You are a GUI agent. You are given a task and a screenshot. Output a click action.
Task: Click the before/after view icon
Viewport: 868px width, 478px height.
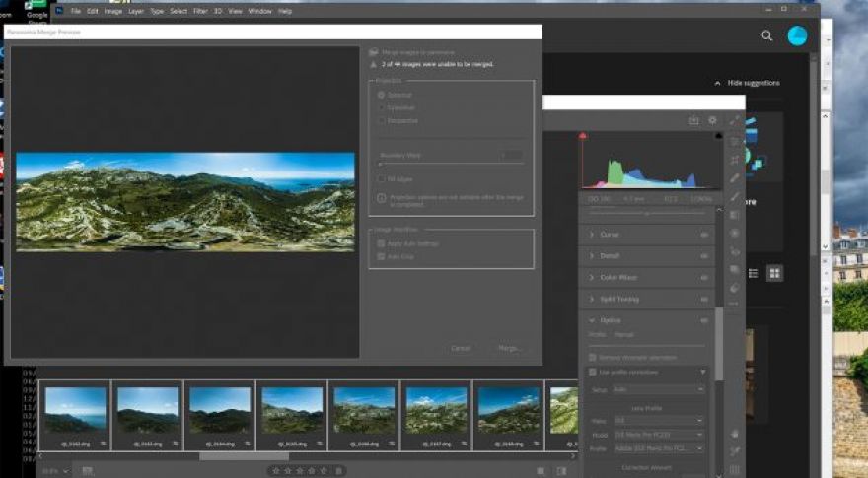point(562,471)
